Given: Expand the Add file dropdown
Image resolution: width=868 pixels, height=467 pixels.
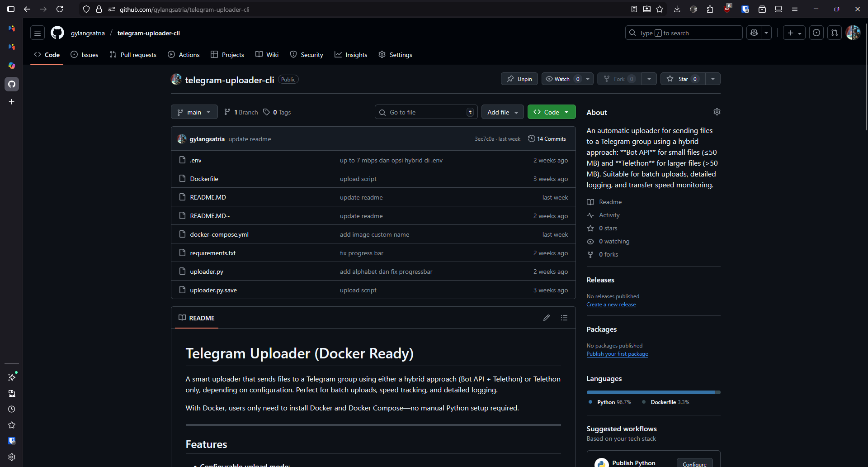Looking at the screenshot, I should pos(502,112).
